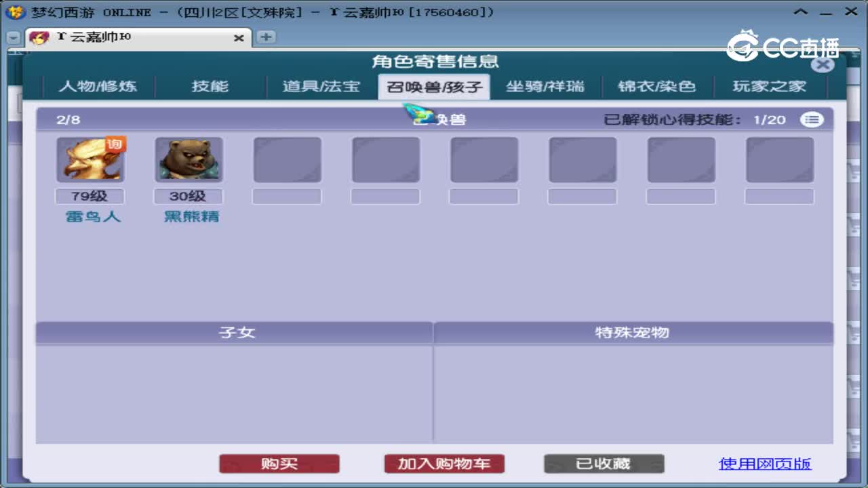
Task: Click the character avatar icon on tab
Action: [39, 38]
